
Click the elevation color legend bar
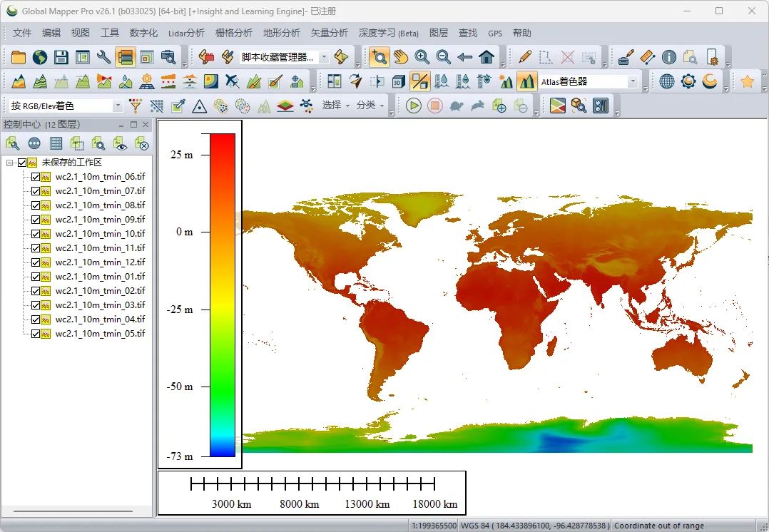(x=223, y=295)
